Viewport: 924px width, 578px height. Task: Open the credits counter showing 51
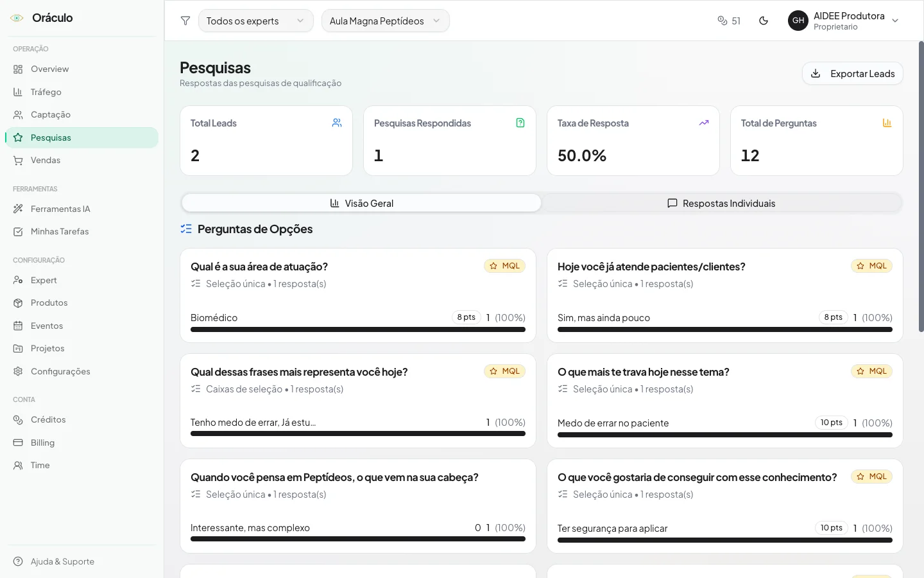pyautogui.click(x=729, y=21)
